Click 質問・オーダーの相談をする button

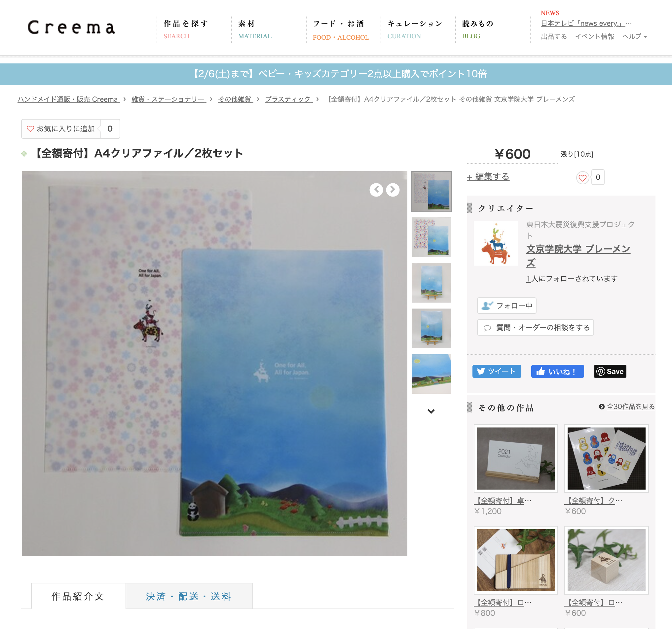click(535, 327)
